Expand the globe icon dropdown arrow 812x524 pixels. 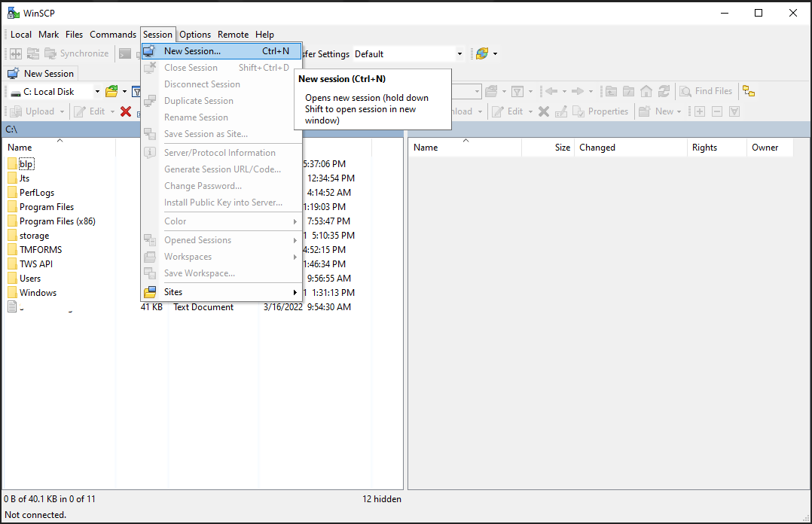pos(495,53)
